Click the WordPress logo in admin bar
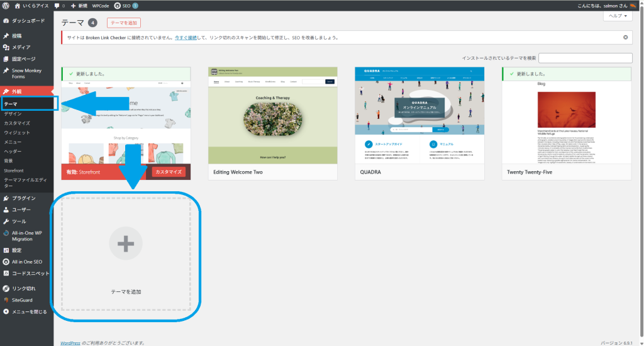This screenshot has height=346, width=644. [x=6, y=6]
